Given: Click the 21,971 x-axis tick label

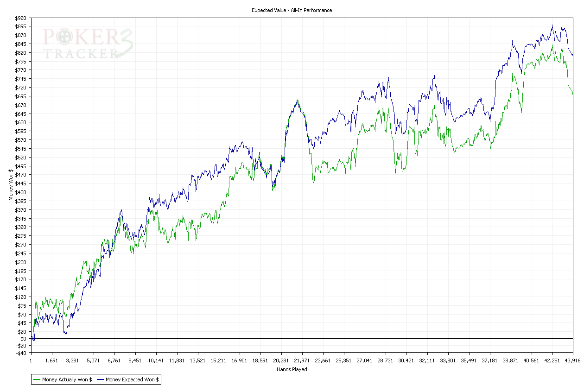Looking at the screenshot, I should click(302, 360).
